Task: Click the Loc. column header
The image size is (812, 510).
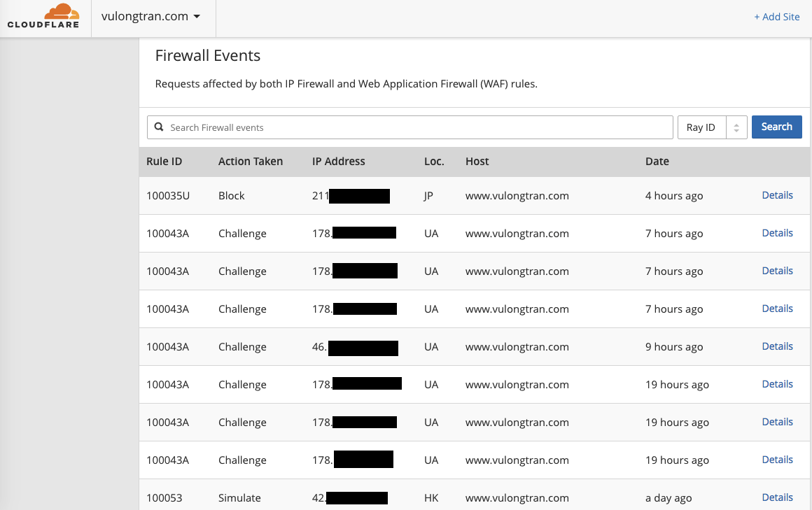Action: [x=434, y=161]
